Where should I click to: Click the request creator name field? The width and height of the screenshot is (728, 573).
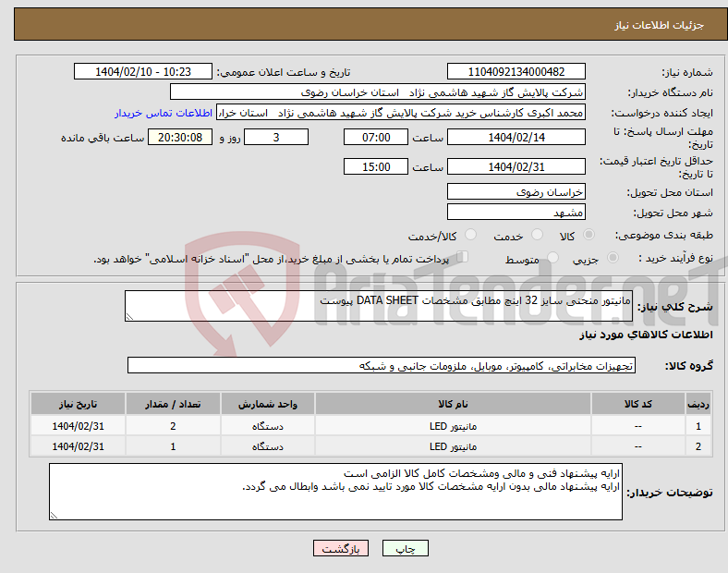point(401,113)
